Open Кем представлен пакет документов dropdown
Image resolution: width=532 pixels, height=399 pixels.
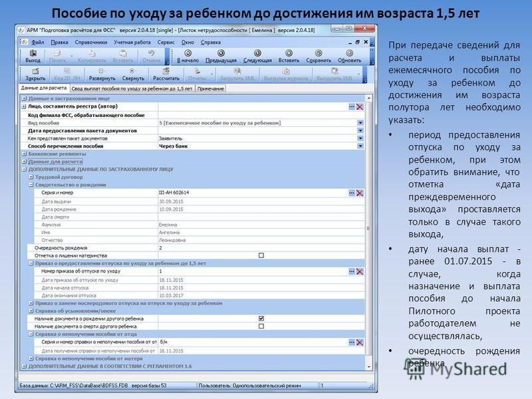pos(360,138)
